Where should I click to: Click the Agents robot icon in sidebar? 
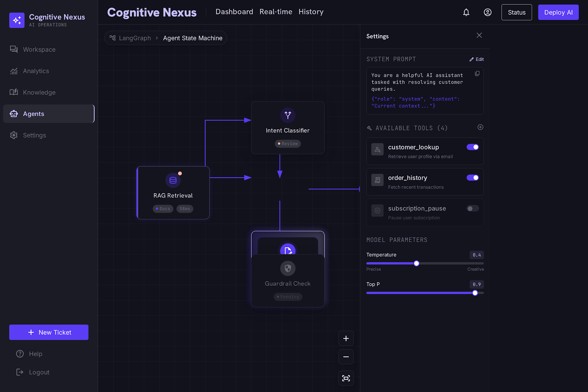coord(14,114)
